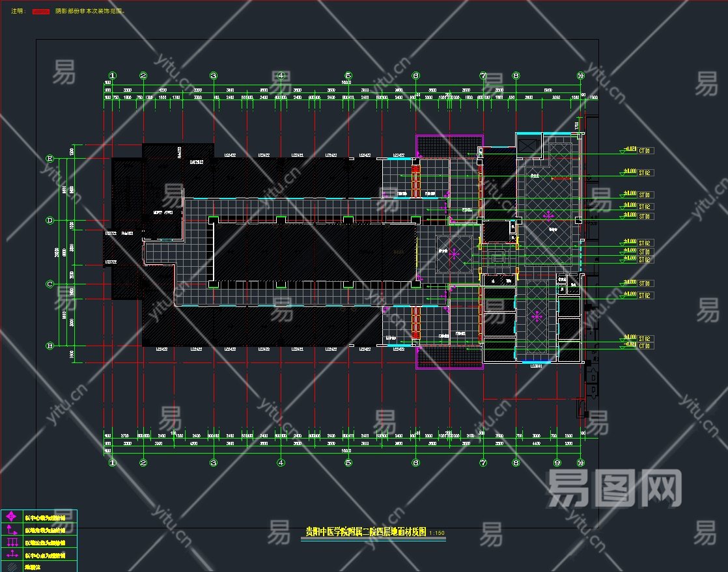The width and height of the screenshot is (728, 572).
Task: Click the four-direction cross arrow legend symbol
Action: point(12,554)
